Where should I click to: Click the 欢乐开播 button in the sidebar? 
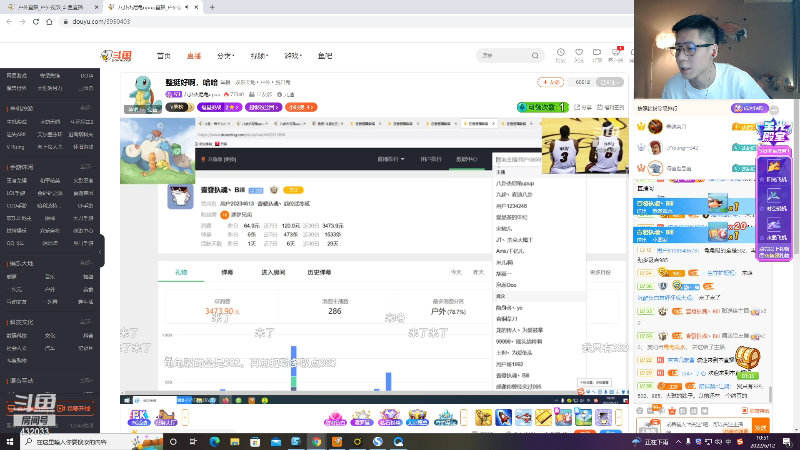pos(74,408)
